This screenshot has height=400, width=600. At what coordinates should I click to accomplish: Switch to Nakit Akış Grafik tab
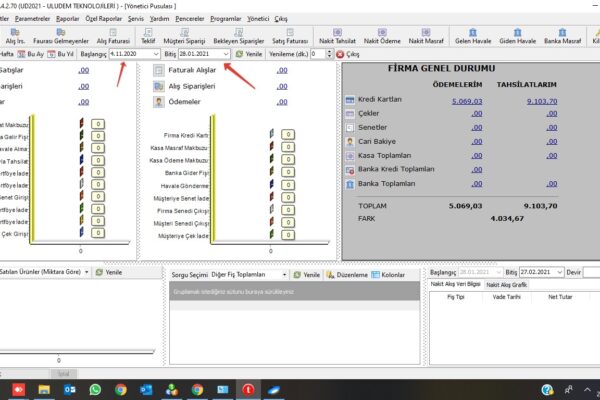(x=507, y=285)
